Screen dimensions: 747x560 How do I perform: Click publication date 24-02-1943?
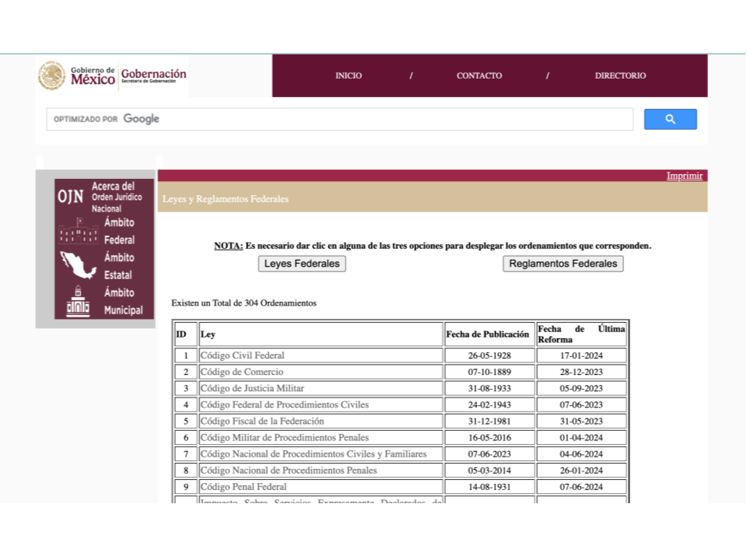489,404
